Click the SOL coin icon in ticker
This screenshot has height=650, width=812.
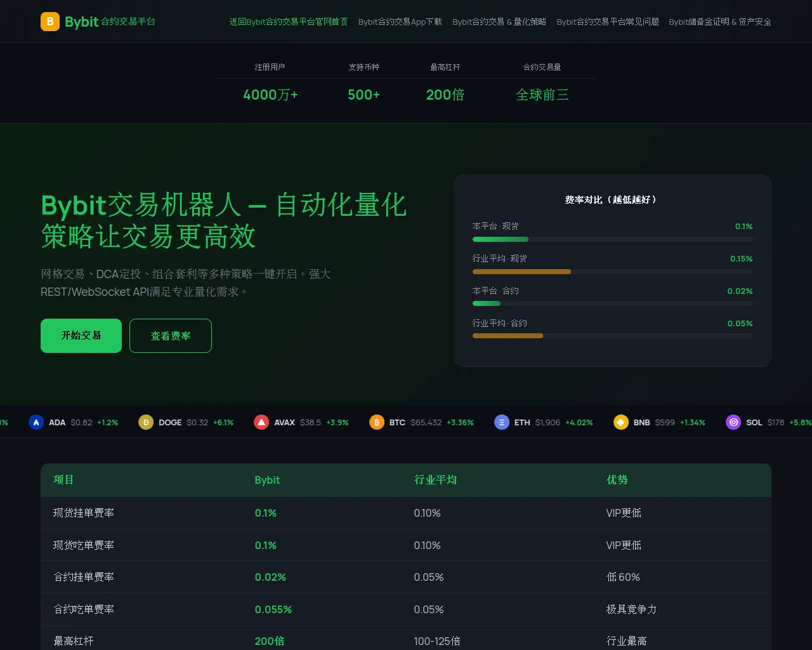tap(733, 422)
